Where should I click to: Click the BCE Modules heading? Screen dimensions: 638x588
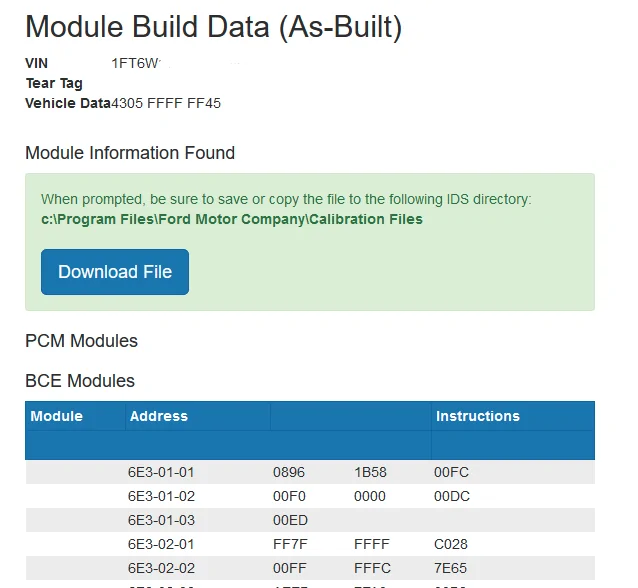(x=79, y=381)
